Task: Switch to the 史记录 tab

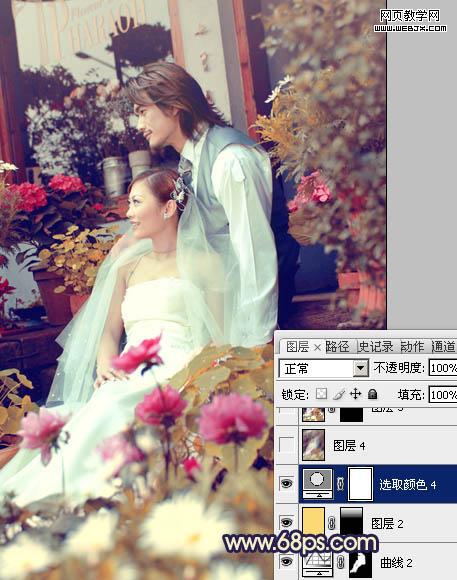Action: pos(376,347)
